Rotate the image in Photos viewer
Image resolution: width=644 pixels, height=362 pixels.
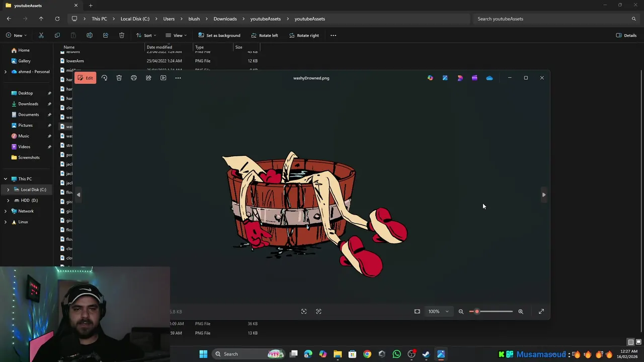click(x=104, y=78)
